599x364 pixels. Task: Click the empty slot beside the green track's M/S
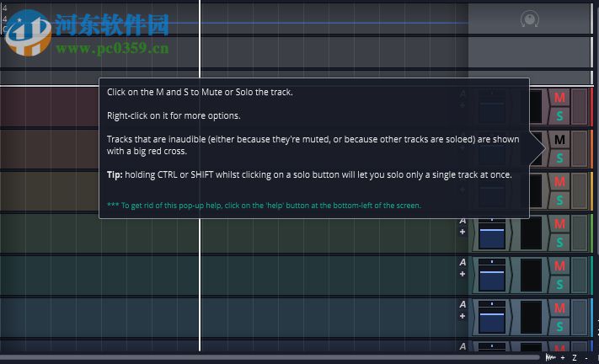coord(579,233)
